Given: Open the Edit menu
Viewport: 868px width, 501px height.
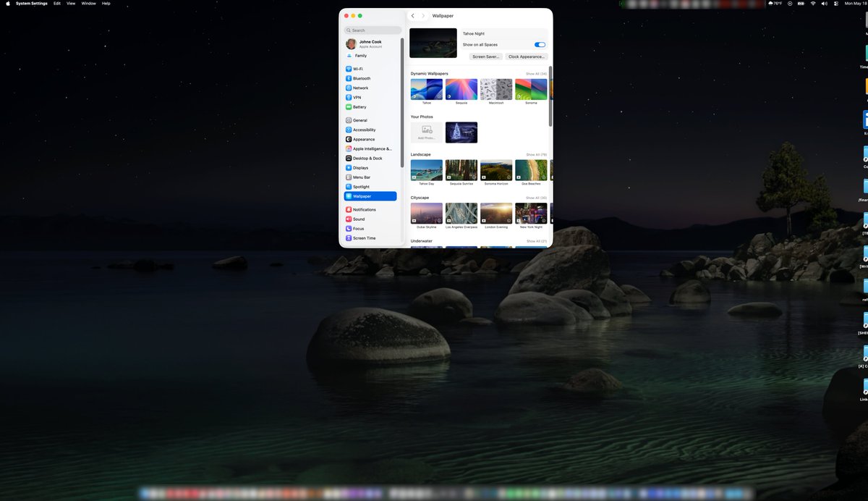Looking at the screenshot, I should [x=57, y=4].
